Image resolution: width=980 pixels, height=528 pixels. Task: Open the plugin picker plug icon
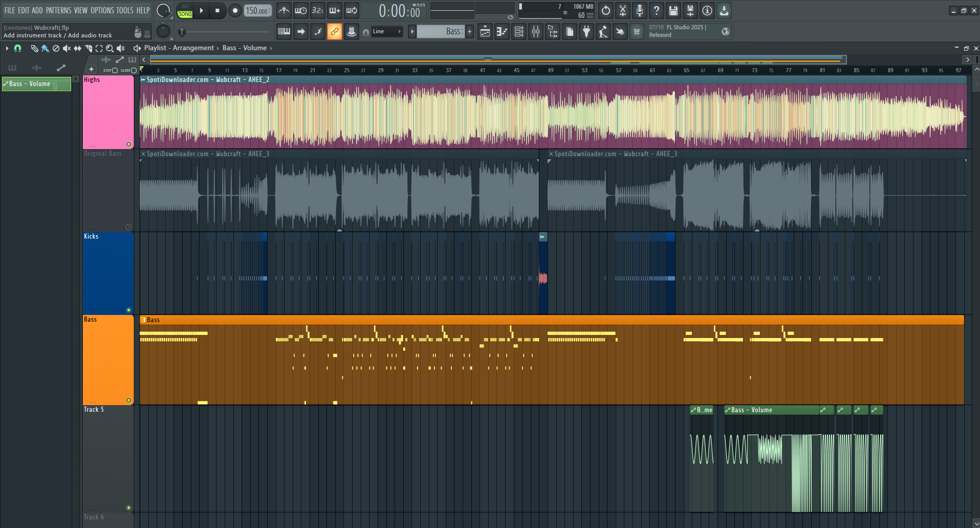tap(586, 32)
